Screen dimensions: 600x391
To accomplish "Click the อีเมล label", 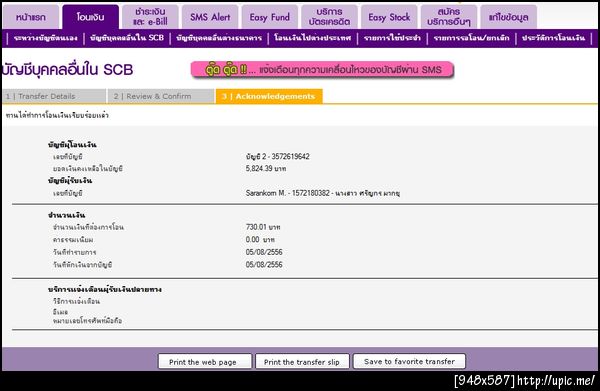I will tap(60, 312).
